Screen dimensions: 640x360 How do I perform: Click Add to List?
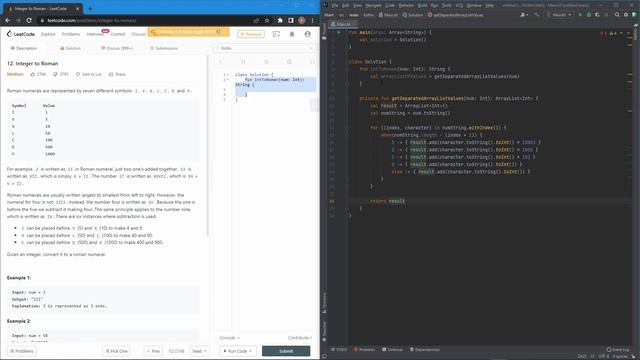click(89, 74)
